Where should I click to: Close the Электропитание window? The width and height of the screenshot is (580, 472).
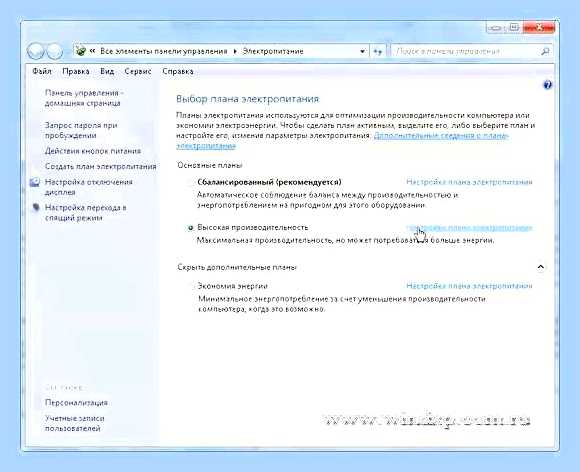(539, 28)
